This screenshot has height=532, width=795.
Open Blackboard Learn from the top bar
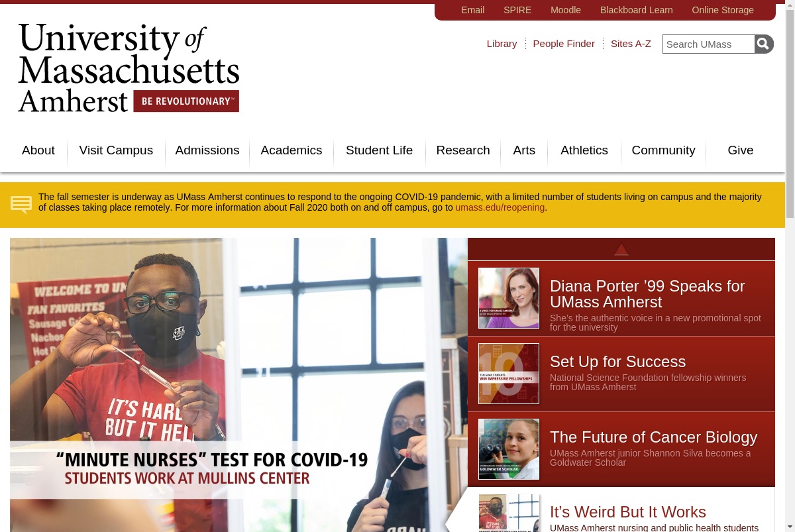point(637,10)
